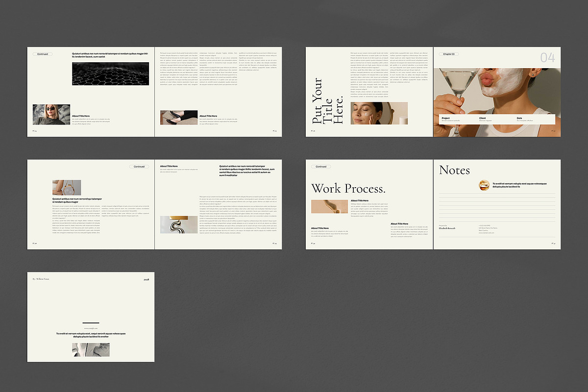Image resolution: width=588 pixels, height=392 pixels.
Task: Select the 'Notes' heading
Action: pyautogui.click(x=454, y=171)
